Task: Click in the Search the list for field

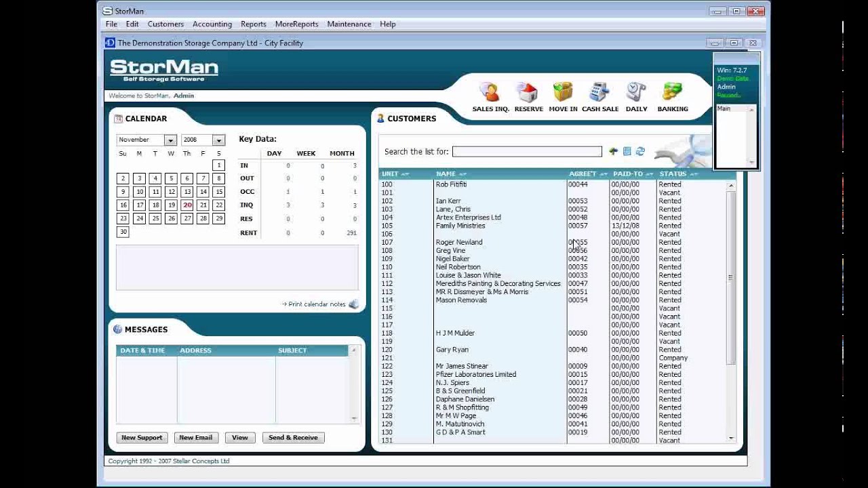Action: point(527,152)
